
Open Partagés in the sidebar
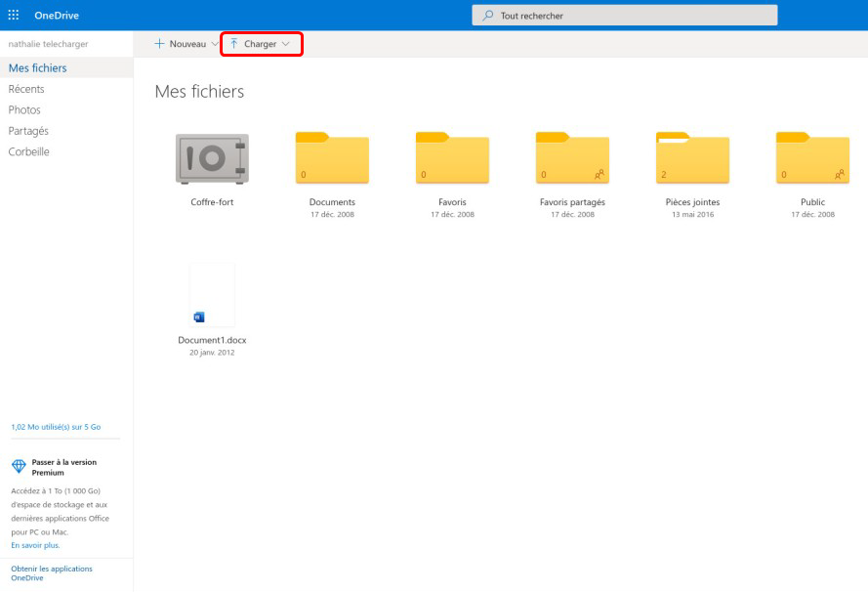[28, 131]
